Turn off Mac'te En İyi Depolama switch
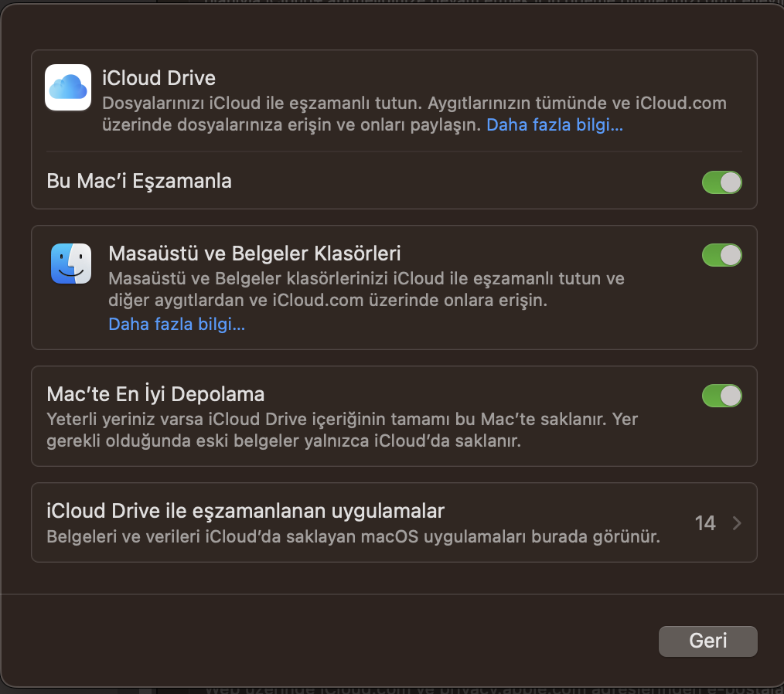This screenshot has height=694, width=784. [721, 396]
